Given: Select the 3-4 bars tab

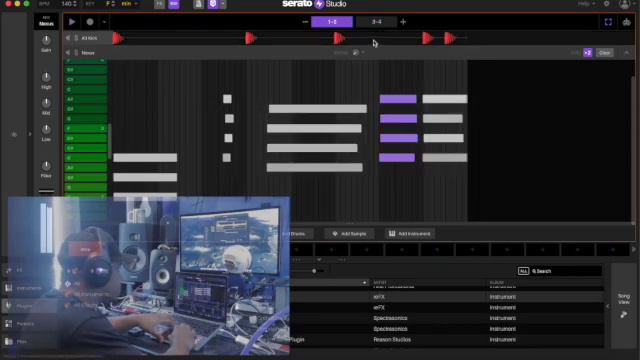Looking at the screenshot, I should pos(376,22).
